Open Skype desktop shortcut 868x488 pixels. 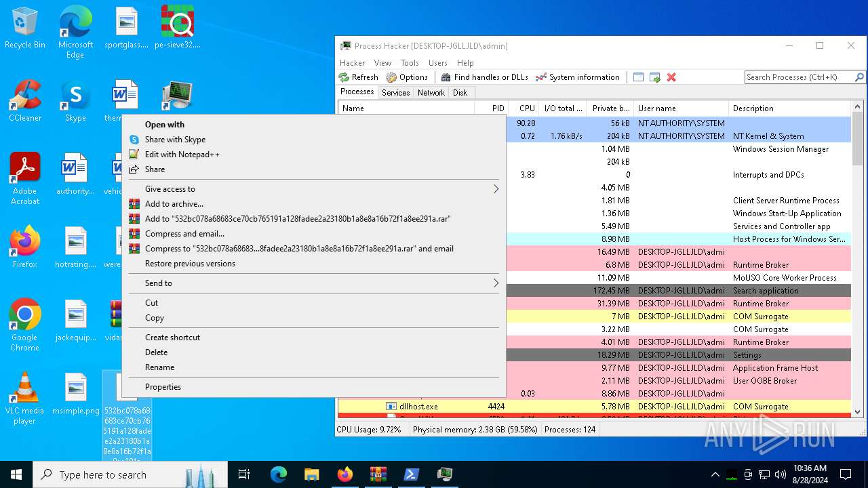pos(75,101)
